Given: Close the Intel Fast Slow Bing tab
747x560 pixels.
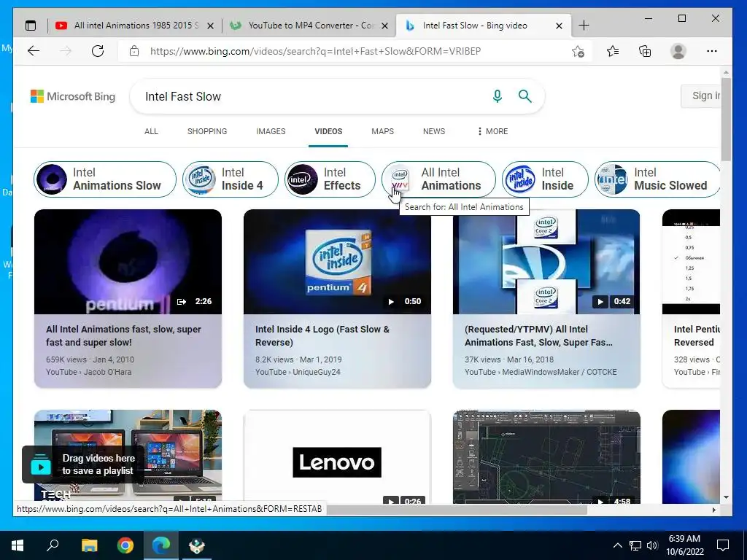Looking at the screenshot, I should (560, 26).
